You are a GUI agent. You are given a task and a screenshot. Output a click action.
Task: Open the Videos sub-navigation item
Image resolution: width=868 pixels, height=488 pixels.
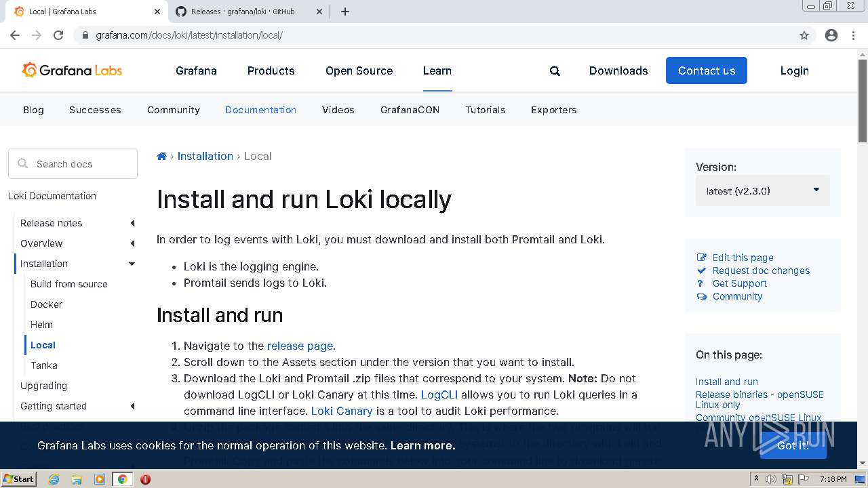click(338, 110)
